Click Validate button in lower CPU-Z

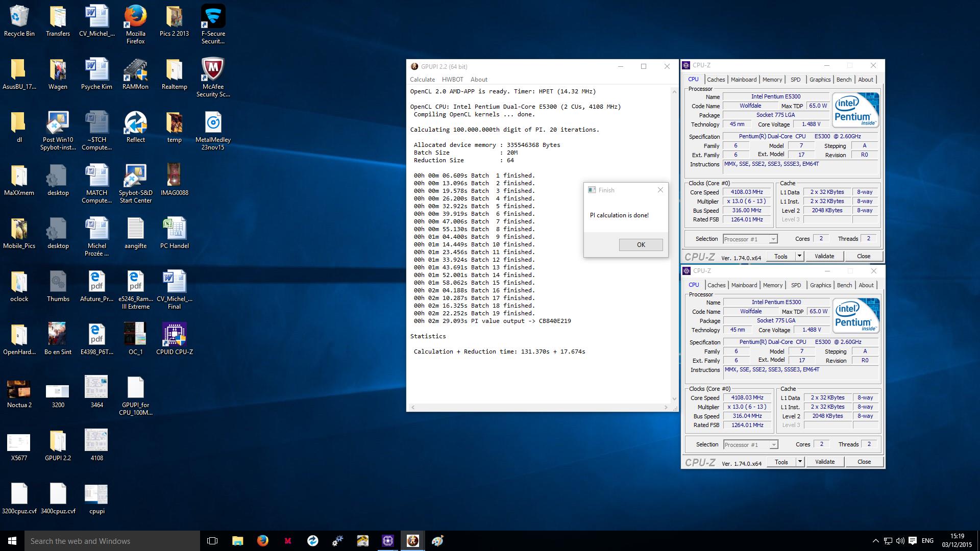(825, 462)
